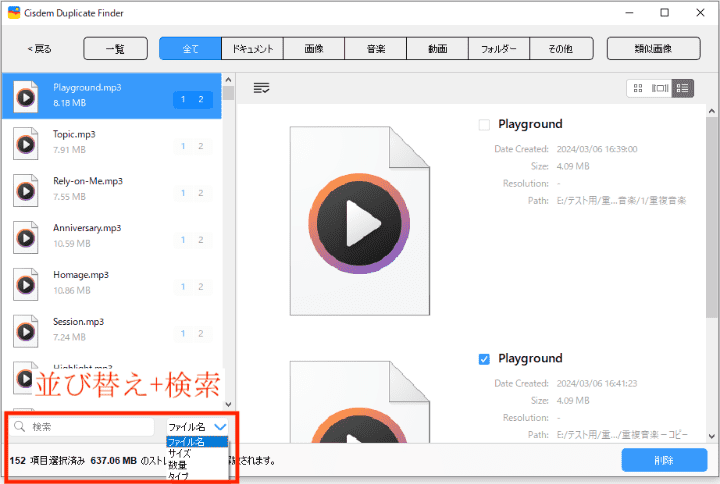
Task: Select the 動画 tab
Action: tap(437, 49)
